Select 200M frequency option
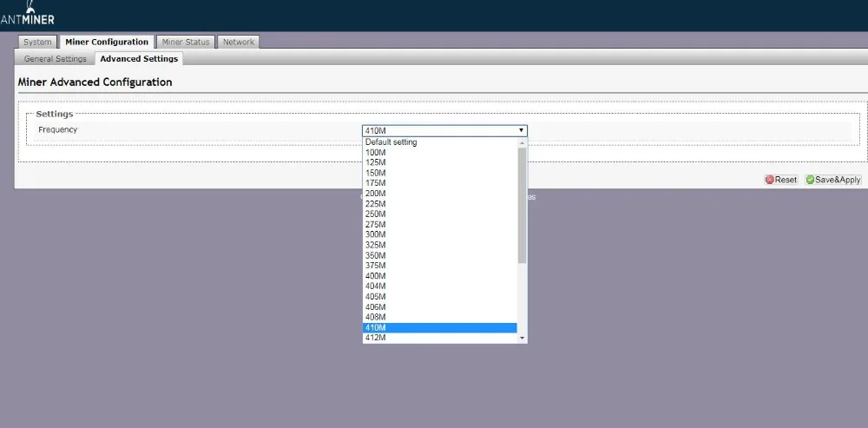The image size is (868, 428). (440, 194)
